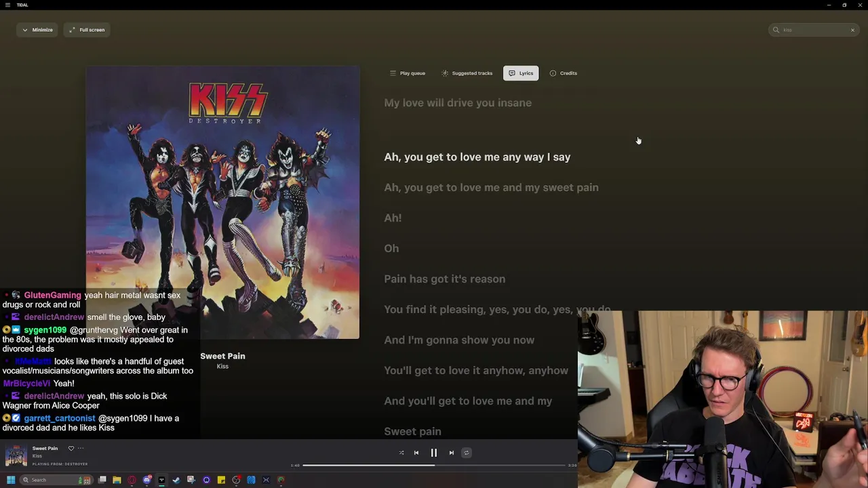The width and height of the screenshot is (868, 488).
Task: Open the Opera GX browser taskbar icon
Action: point(132,480)
